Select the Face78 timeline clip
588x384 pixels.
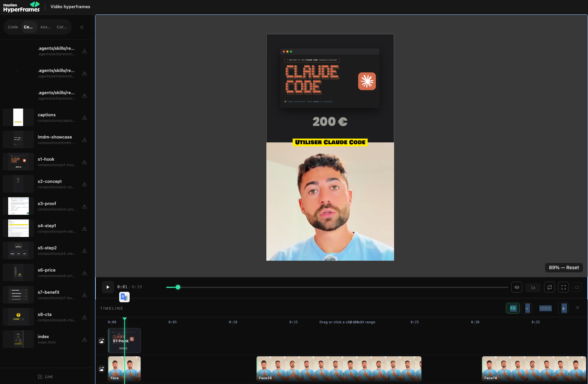pyautogui.click(x=534, y=368)
